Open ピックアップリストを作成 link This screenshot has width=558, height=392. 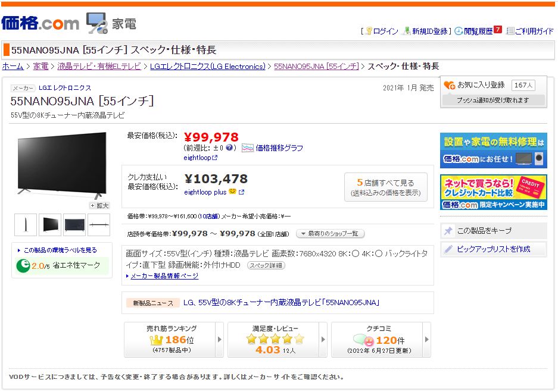click(494, 249)
